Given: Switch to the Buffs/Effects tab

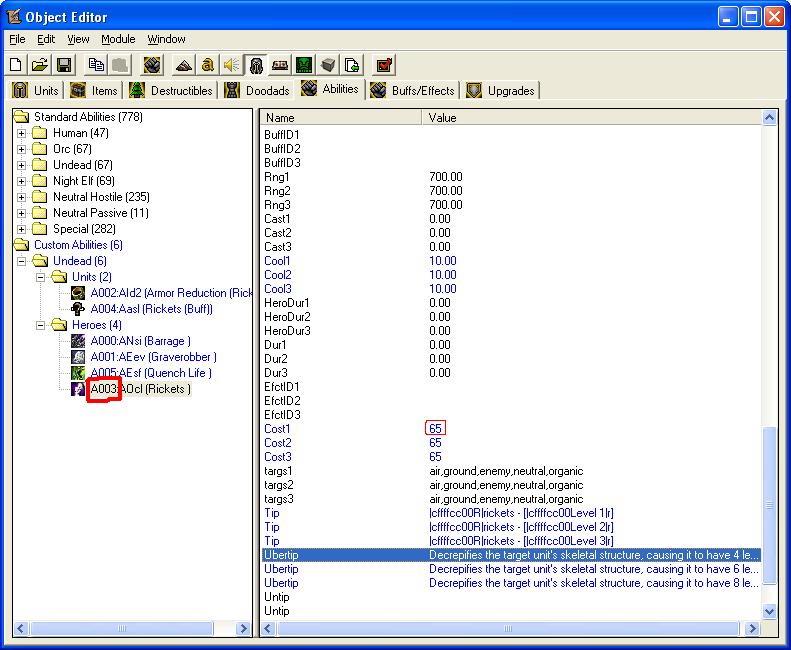Looking at the screenshot, I should pos(413,91).
